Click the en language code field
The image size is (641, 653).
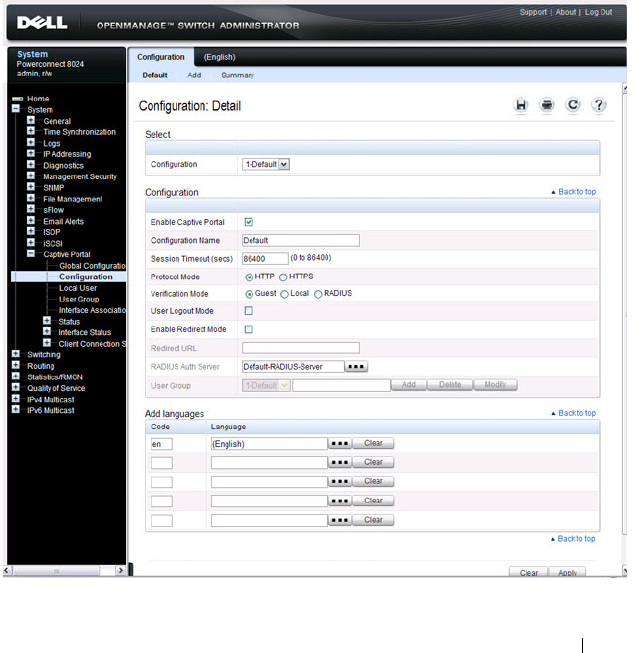(x=162, y=444)
